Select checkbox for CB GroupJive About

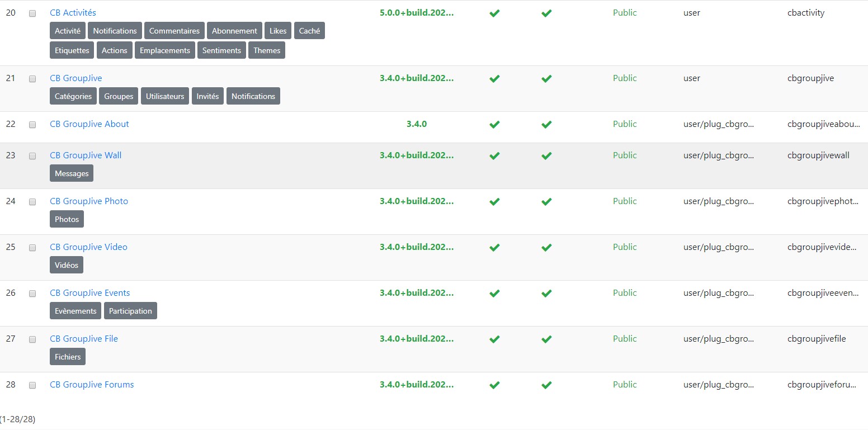point(32,125)
